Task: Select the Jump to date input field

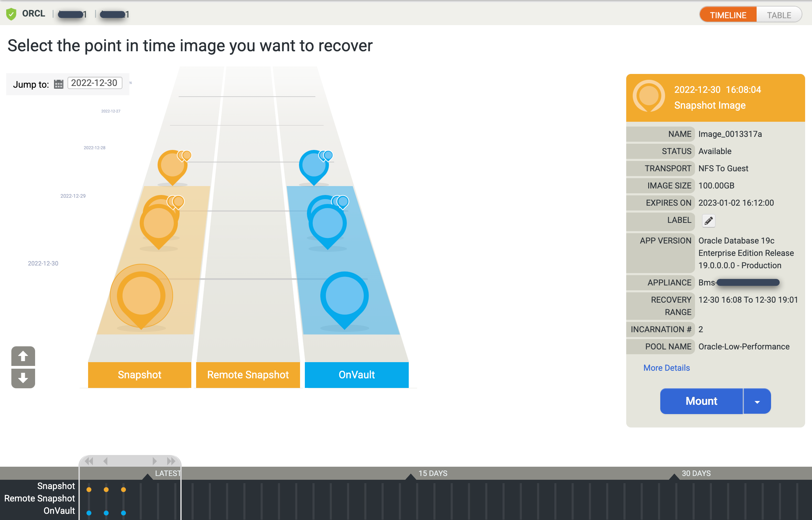Action: coord(95,83)
